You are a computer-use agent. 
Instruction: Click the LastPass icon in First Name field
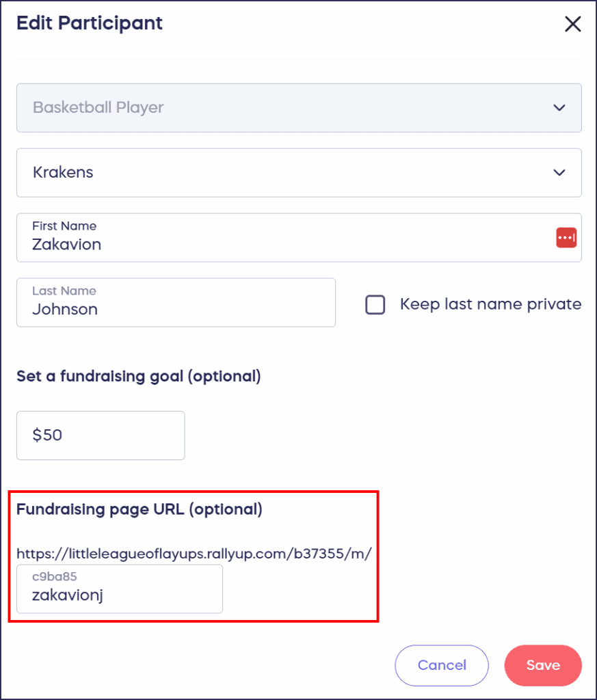(566, 237)
